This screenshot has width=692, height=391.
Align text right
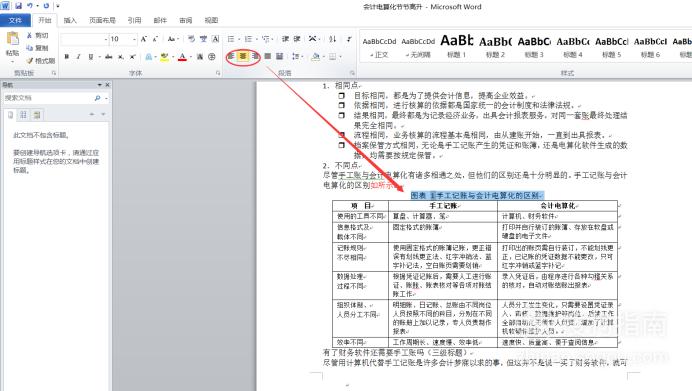(255, 56)
